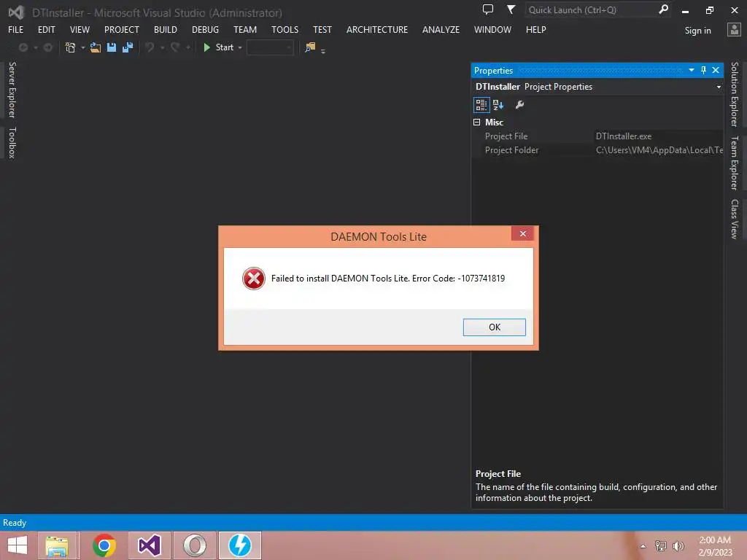Collapse the Misc category in Properties
The image size is (747, 560).
pyautogui.click(x=476, y=122)
